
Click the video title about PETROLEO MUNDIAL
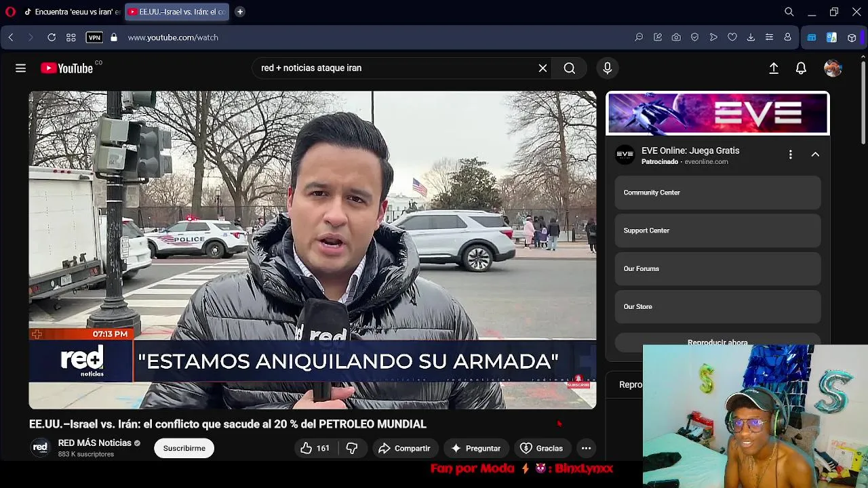click(228, 424)
